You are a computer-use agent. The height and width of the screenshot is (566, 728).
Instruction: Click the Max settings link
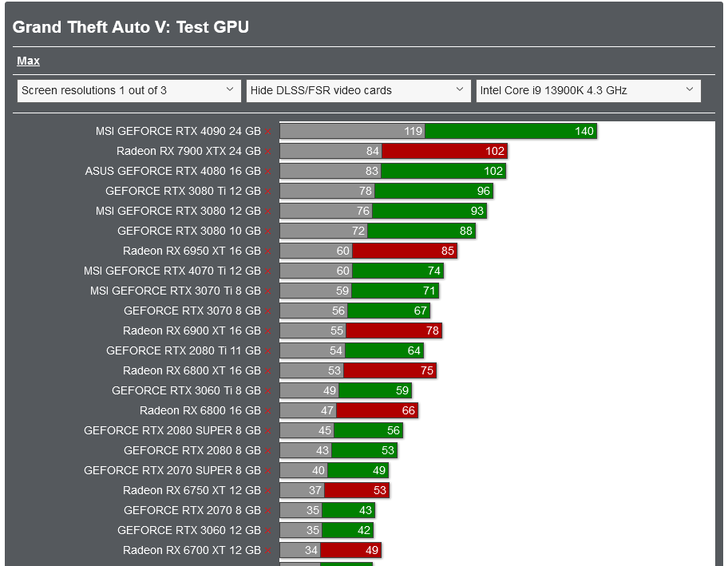[28, 61]
